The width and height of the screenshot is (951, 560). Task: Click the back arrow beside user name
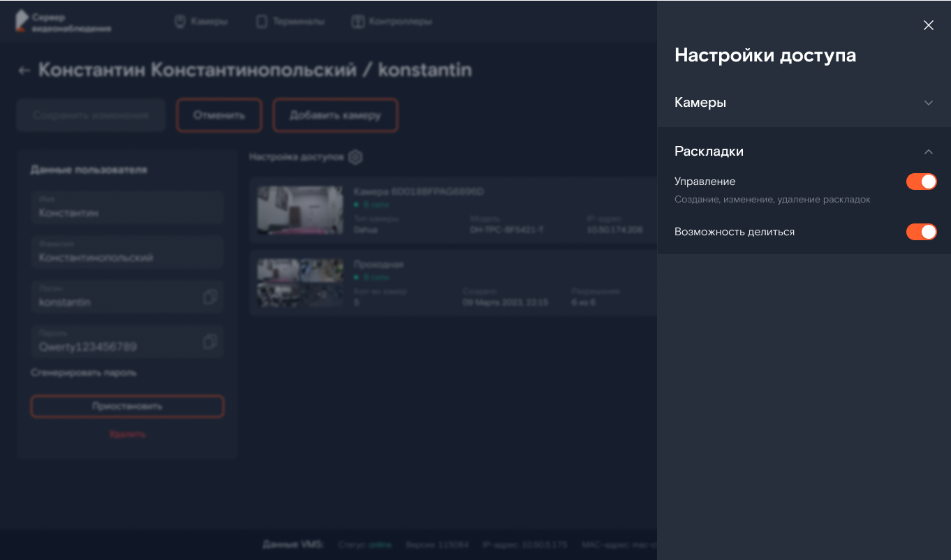(24, 71)
